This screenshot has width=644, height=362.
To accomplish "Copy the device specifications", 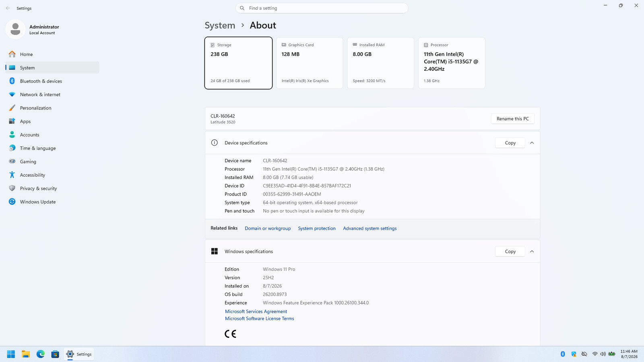I will click(x=510, y=143).
